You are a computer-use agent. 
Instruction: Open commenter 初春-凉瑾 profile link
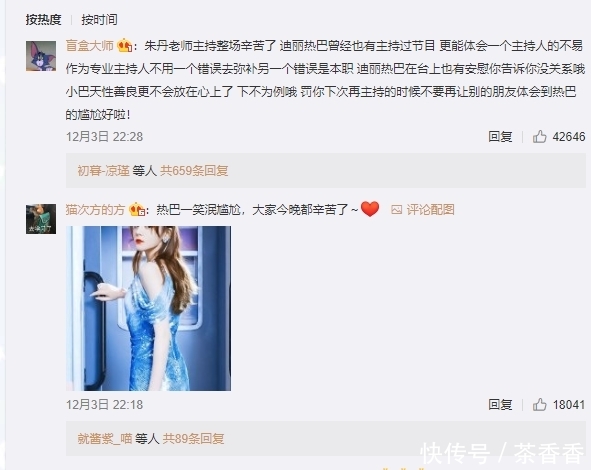(104, 171)
